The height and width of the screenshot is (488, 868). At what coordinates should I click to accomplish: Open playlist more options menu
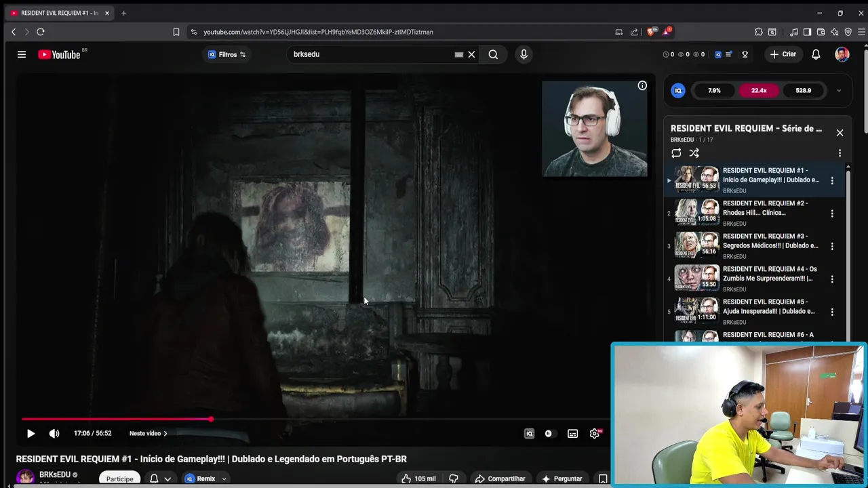pyautogui.click(x=840, y=153)
